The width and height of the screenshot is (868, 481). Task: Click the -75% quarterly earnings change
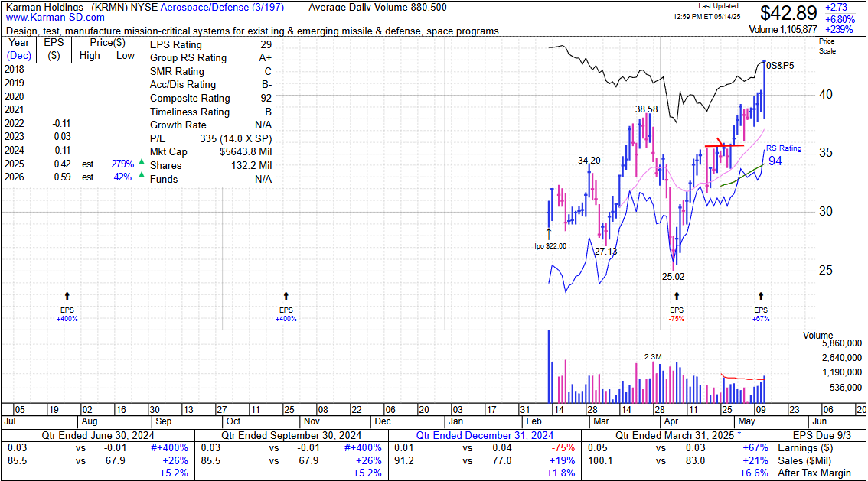[x=563, y=448]
